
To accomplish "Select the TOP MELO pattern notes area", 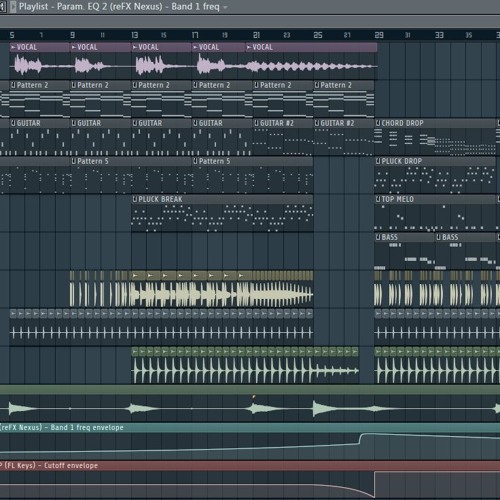I will point(435,218).
